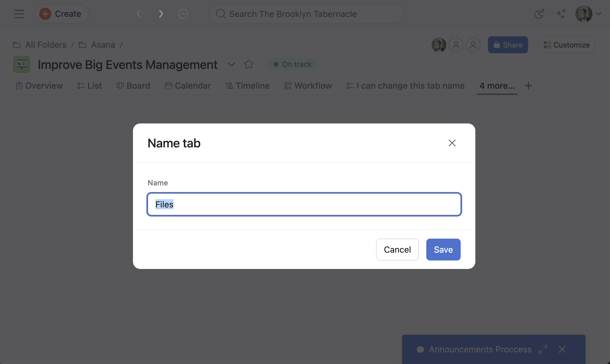Expand the '4 more...' tabs menu
Screen dimensions: 610x364
pos(497,86)
